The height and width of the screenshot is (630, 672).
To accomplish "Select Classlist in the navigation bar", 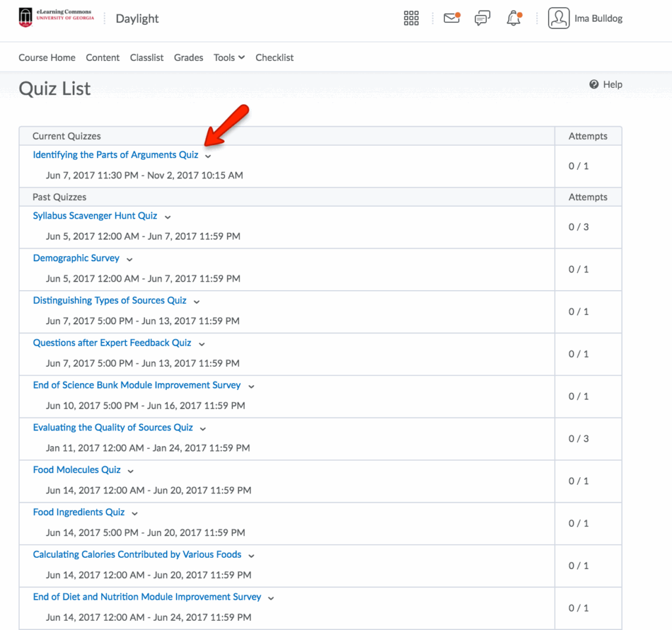I will point(146,58).
